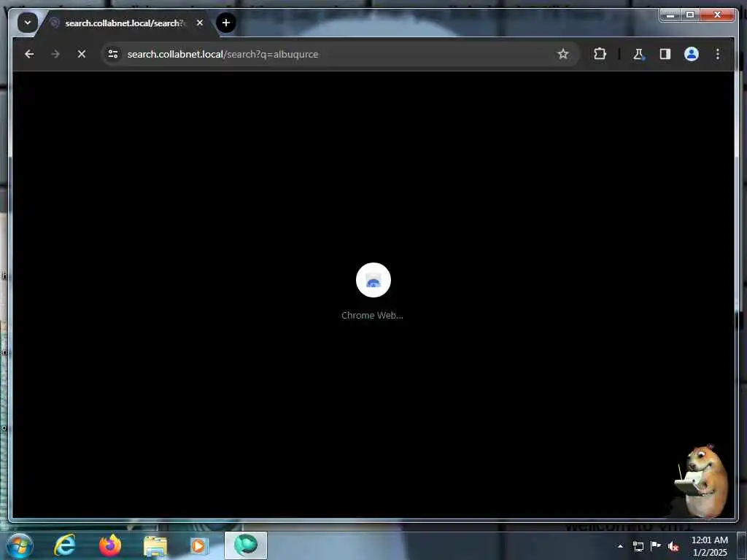Open Windows Media Player from taskbar

point(198,545)
